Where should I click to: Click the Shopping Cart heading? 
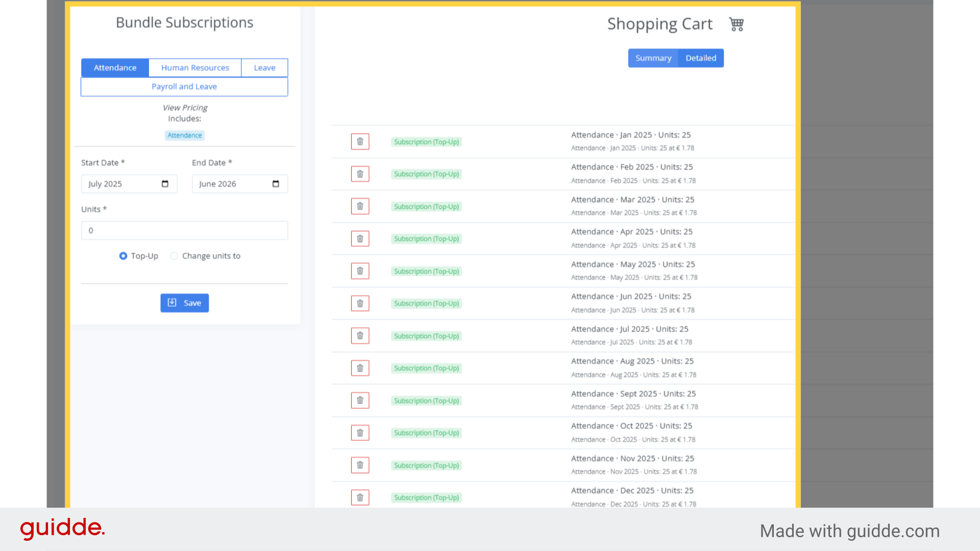(659, 24)
